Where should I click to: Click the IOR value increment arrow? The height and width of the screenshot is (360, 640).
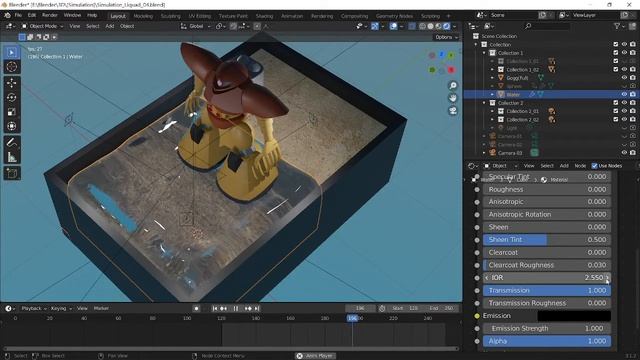607,278
